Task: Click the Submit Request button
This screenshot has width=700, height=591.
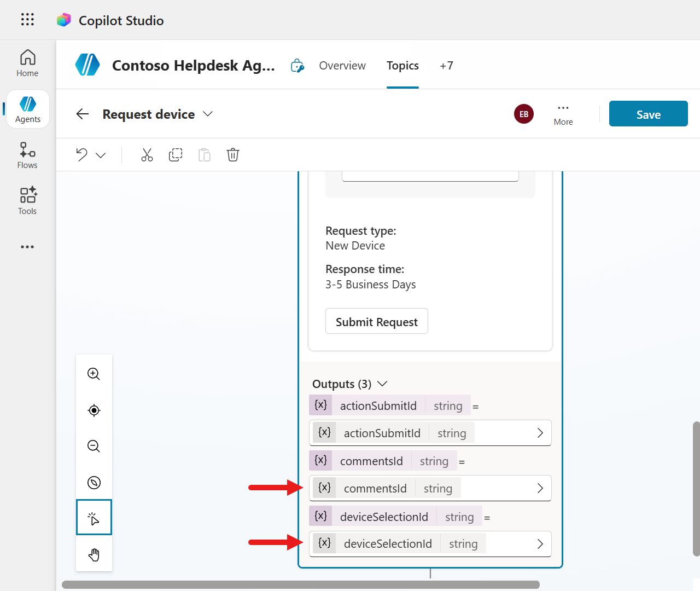Action: 376,322
